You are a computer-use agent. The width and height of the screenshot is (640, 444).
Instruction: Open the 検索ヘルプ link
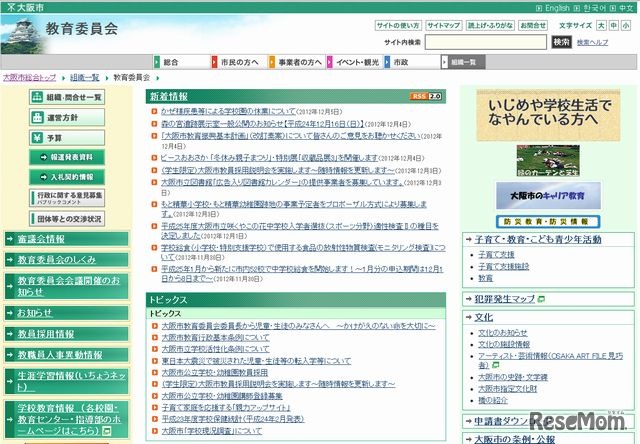(x=592, y=42)
